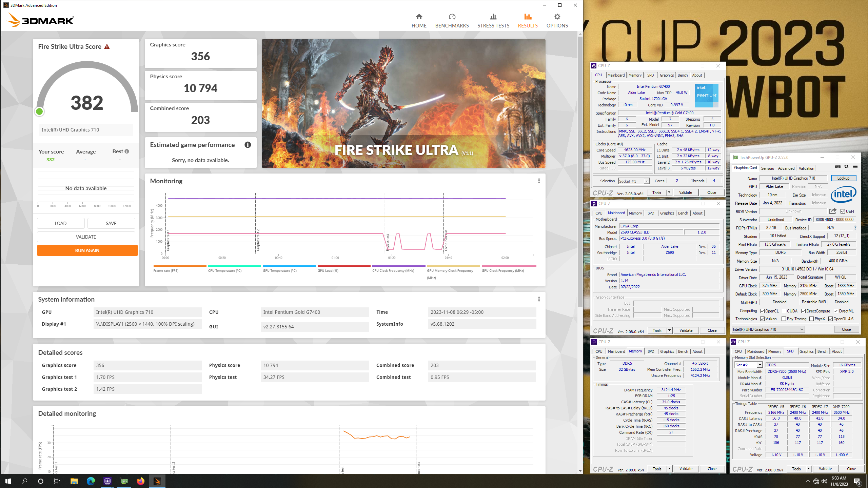Viewport: 868px width, 488px height.
Task: Expand Tools arrow in CPU-Z SPD window
Action: tap(809, 469)
